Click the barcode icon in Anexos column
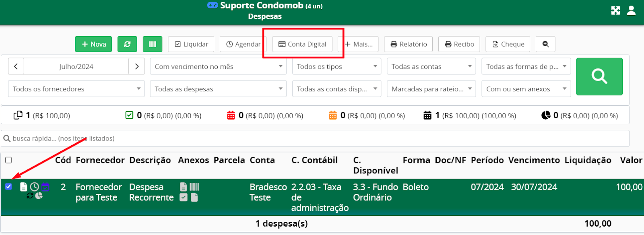 click(194, 187)
